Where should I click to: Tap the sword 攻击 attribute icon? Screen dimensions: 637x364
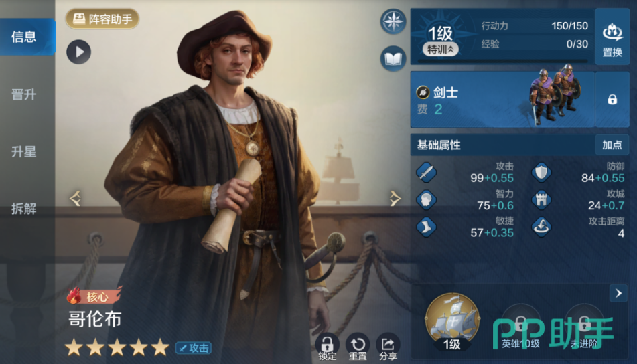[426, 173]
